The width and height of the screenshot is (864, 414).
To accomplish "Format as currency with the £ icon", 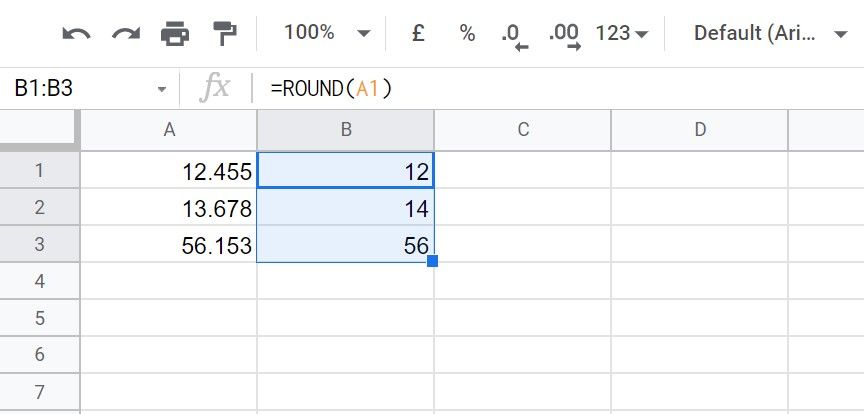I will tap(418, 33).
